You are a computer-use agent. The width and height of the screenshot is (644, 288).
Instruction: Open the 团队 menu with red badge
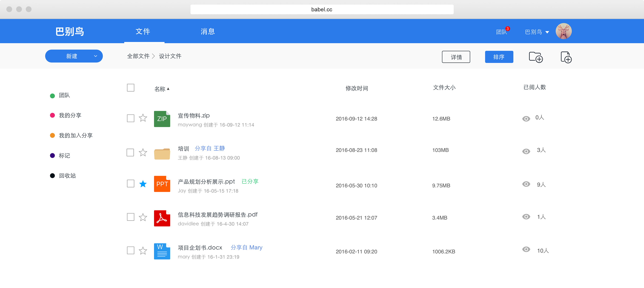pos(502,31)
